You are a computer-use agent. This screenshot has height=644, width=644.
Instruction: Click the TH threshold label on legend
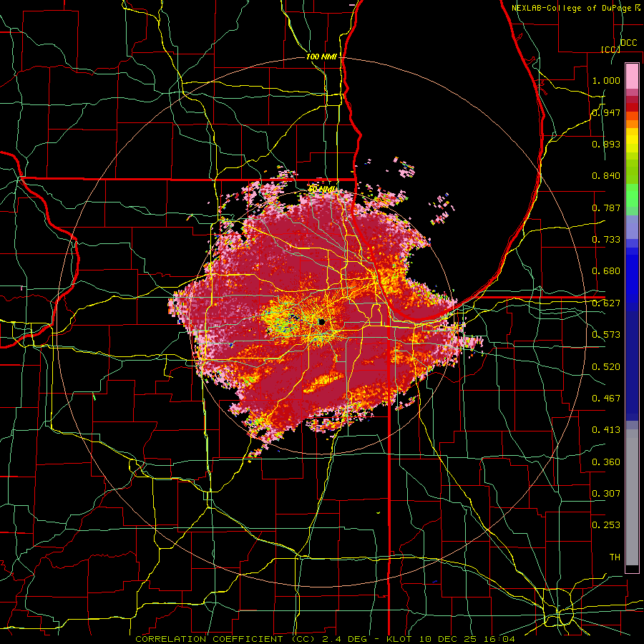click(615, 557)
